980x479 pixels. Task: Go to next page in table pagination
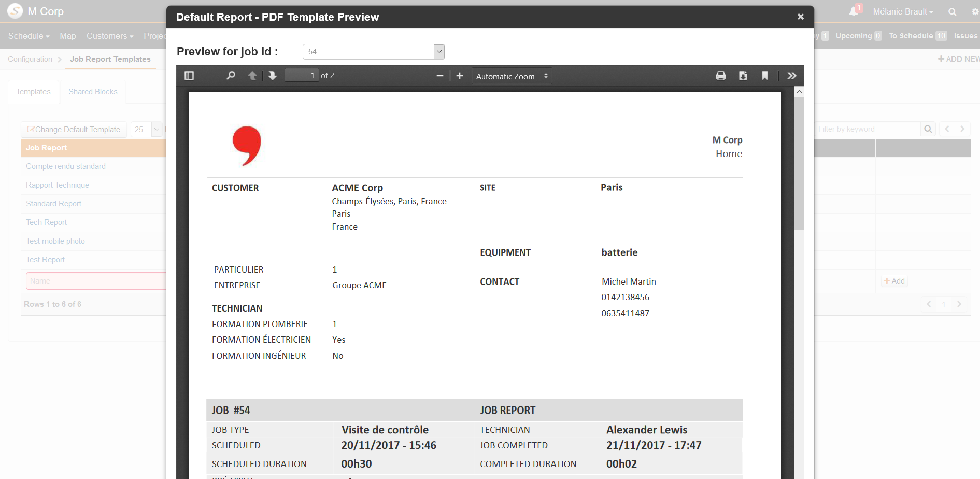click(x=959, y=304)
